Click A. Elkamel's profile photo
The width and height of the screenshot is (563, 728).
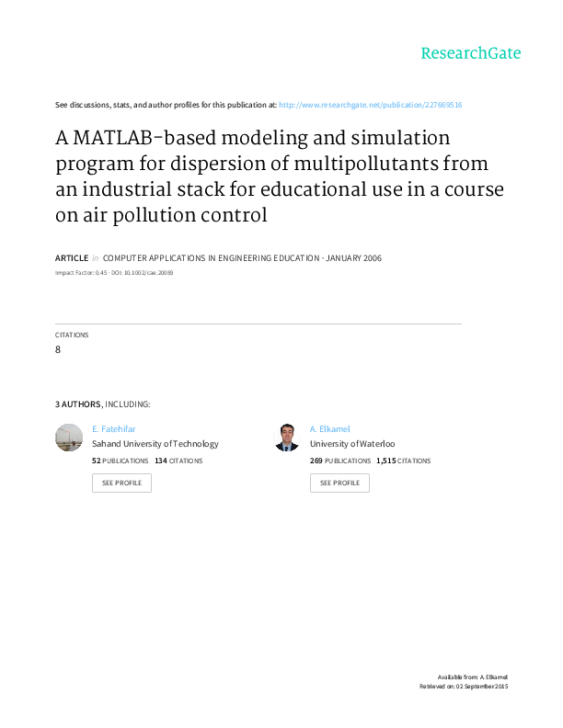pyautogui.click(x=287, y=438)
